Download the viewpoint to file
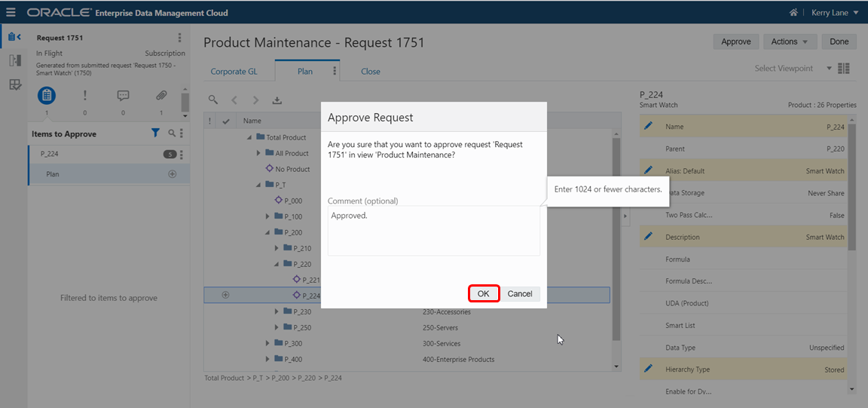This screenshot has height=408, width=868. 277,100
